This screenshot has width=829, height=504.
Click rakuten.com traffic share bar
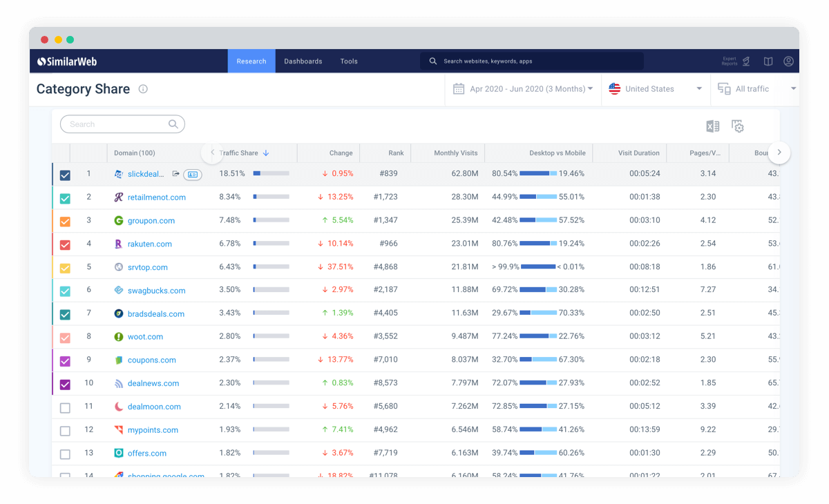tap(271, 244)
